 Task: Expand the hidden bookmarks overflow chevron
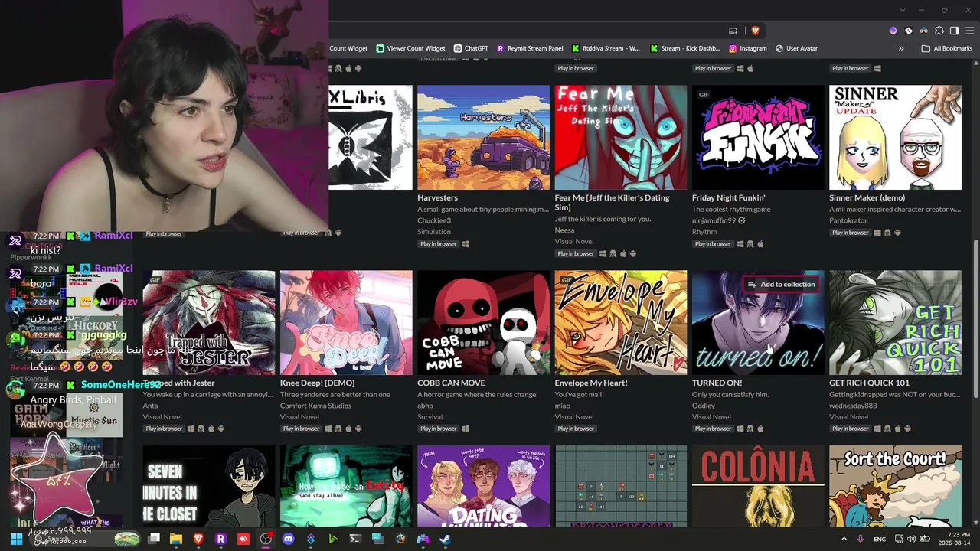(x=901, y=48)
